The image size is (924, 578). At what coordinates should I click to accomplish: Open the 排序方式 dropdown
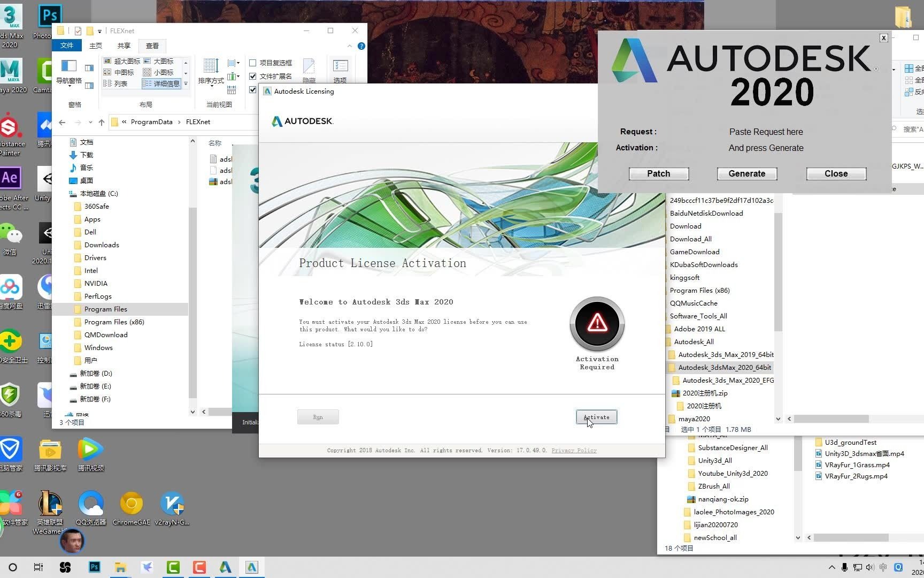pyautogui.click(x=211, y=72)
